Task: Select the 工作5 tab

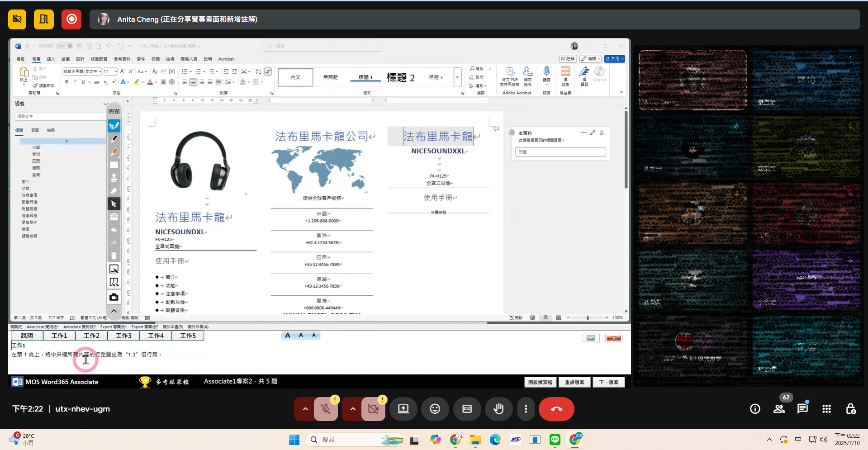Action: click(x=188, y=336)
